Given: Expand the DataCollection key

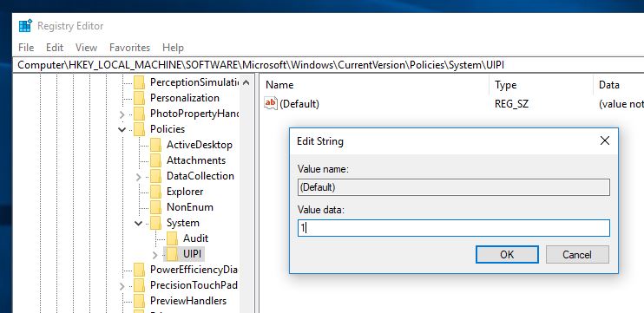Looking at the screenshot, I should coord(138,177).
